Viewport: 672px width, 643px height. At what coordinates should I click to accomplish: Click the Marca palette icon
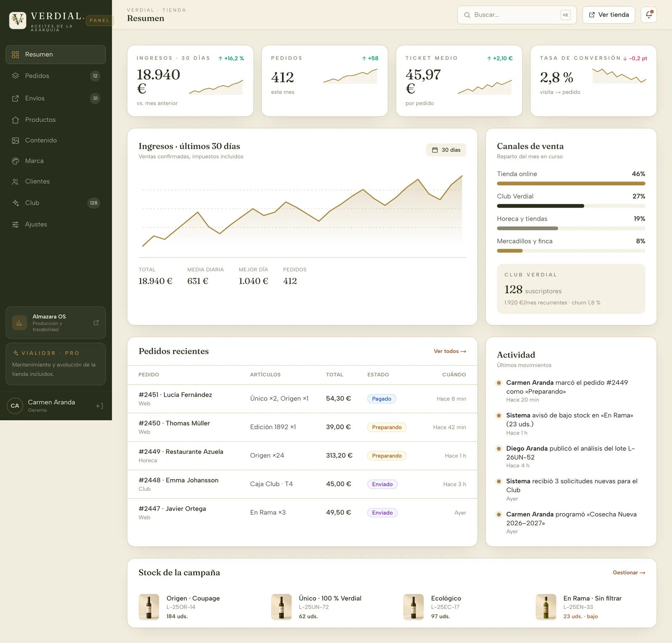coord(16,161)
